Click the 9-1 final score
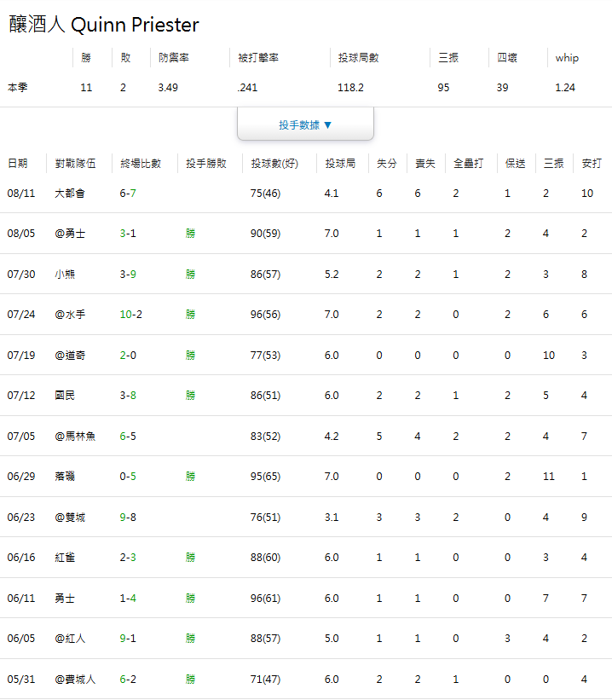The height and width of the screenshot is (700, 612). (128, 639)
